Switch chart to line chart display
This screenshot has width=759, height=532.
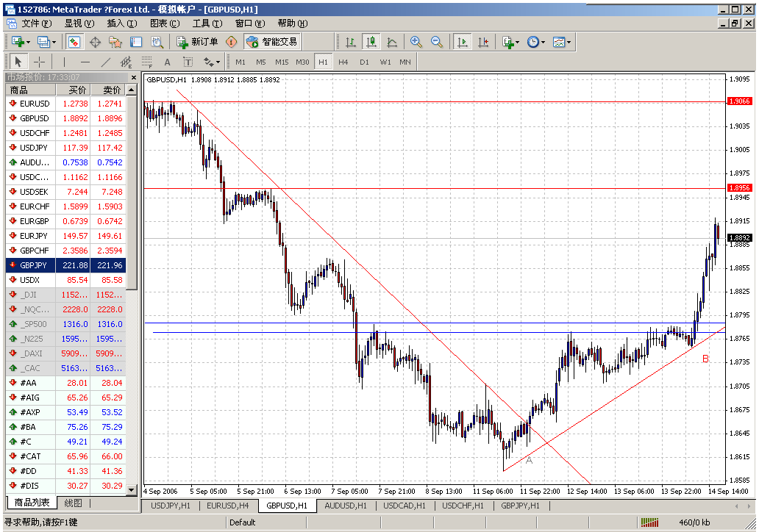[392, 42]
